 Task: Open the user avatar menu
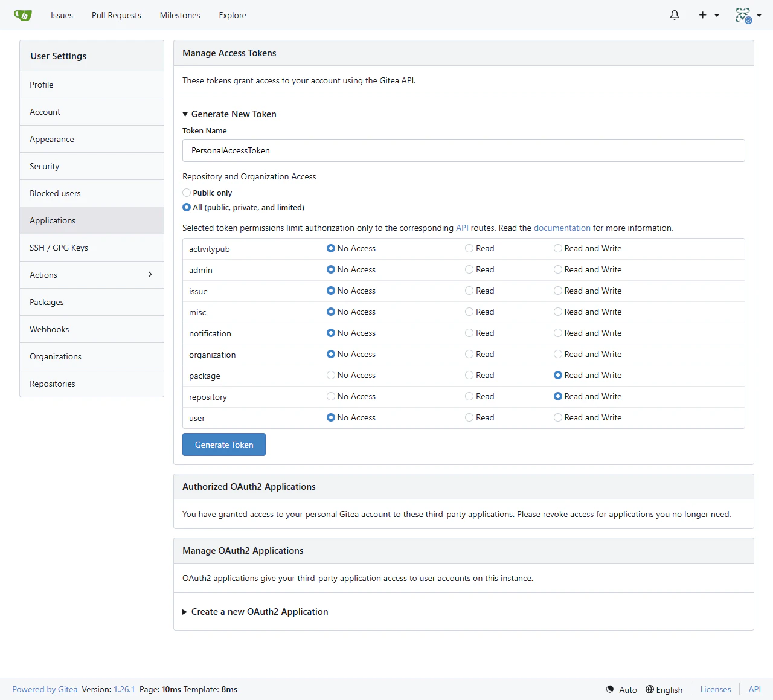click(x=748, y=15)
